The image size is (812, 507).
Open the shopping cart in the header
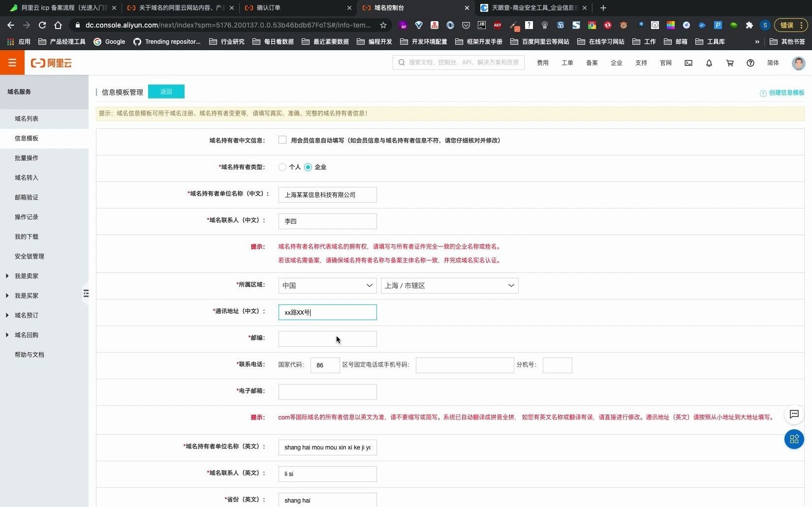730,63
